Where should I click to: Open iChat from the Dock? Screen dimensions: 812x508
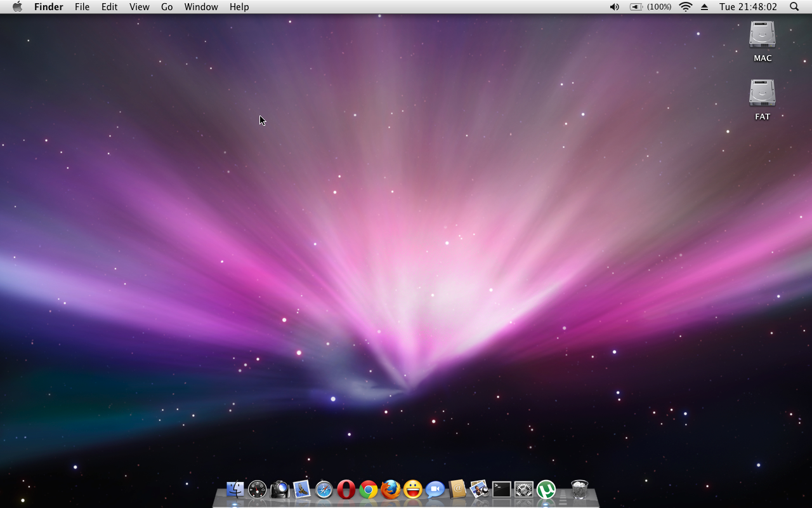[435, 490]
